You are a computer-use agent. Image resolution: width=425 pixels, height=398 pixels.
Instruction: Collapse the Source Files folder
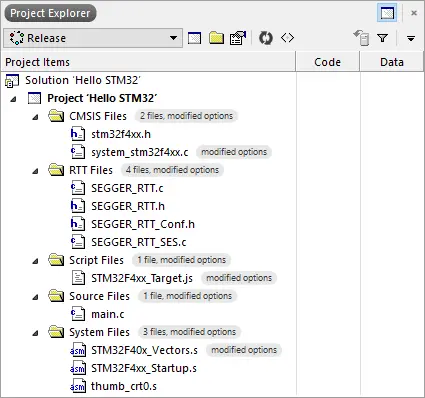pos(35,297)
